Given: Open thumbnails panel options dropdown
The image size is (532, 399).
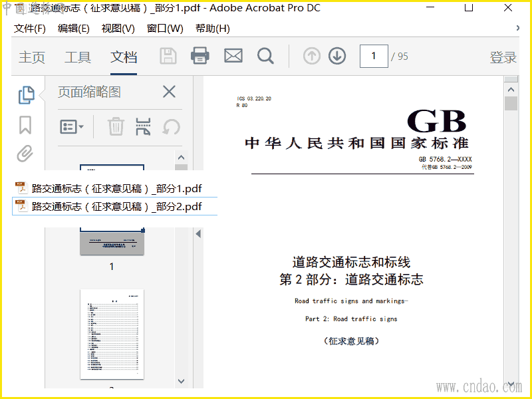Looking at the screenshot, I should [x=72, y=127].
